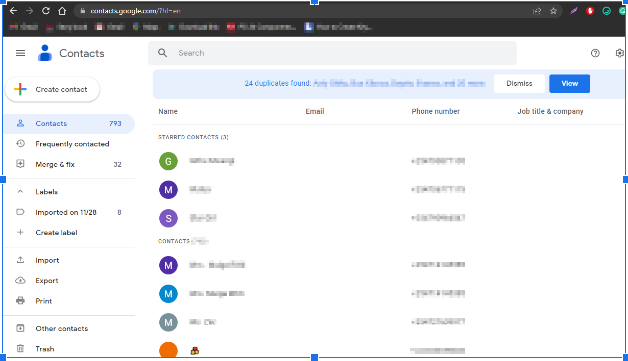Go back with browser back arrow

(13, 11)
